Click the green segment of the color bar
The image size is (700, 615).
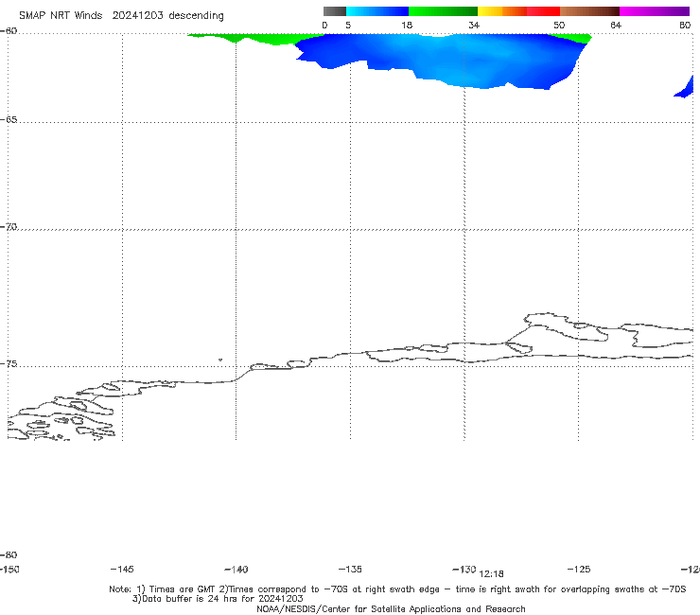click(x=443, y=11)
